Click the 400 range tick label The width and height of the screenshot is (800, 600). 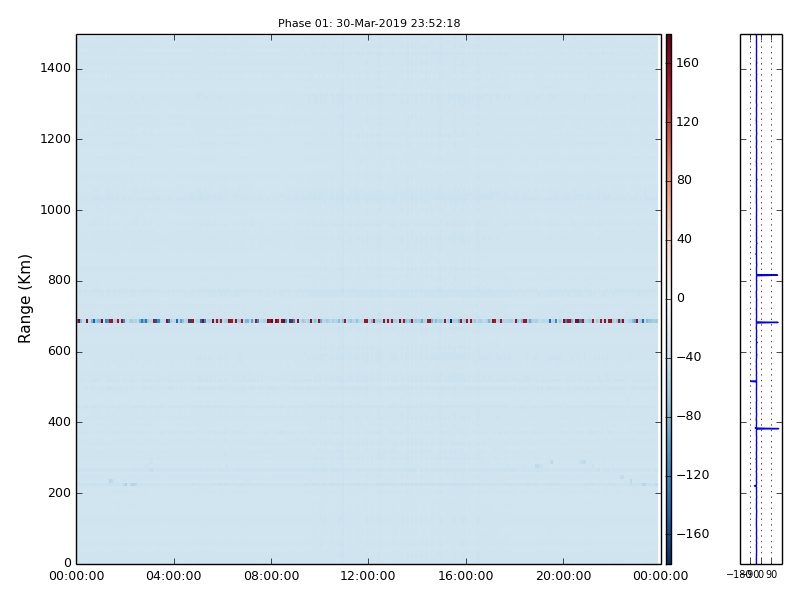pyautogui.click(x=59, y=422)
